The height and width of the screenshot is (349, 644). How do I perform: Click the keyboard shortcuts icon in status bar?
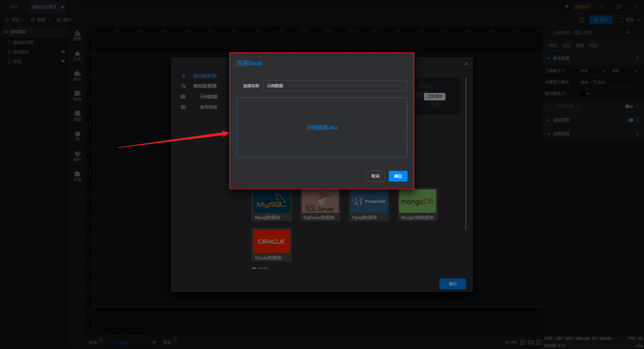click(x=531, y=342)
